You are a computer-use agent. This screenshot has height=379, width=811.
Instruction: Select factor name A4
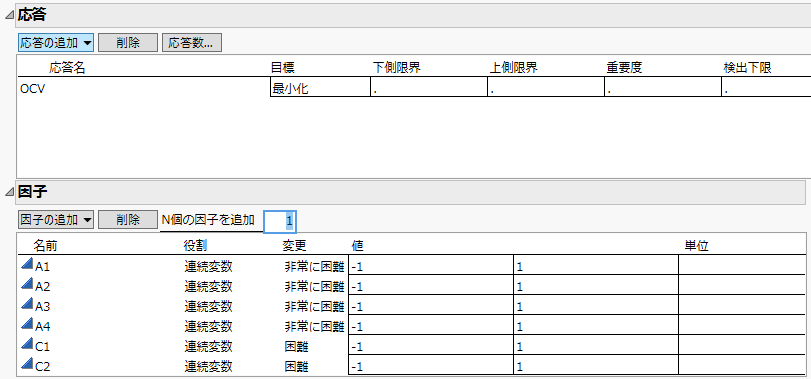pos(42,327)
